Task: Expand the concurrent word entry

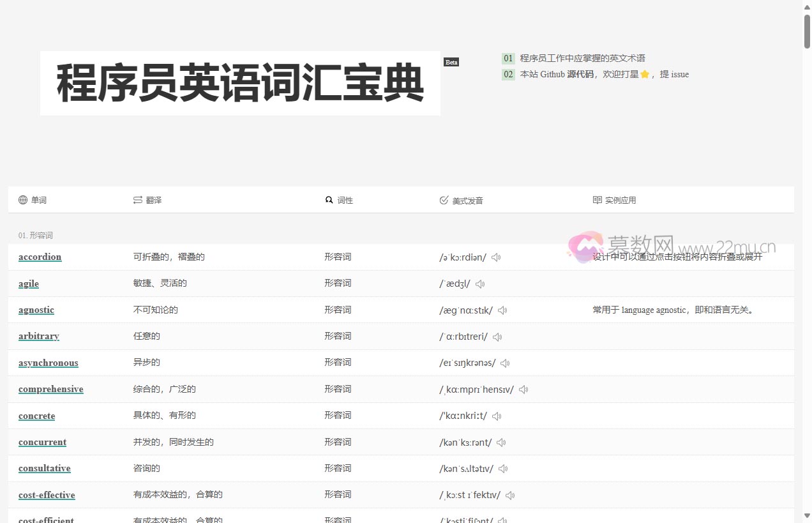Action: (42, 442)
